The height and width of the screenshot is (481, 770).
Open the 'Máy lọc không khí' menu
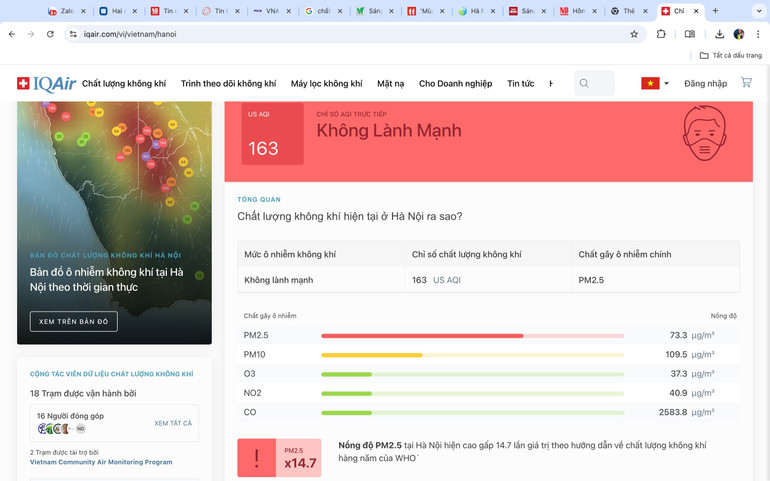click(326, 84)
